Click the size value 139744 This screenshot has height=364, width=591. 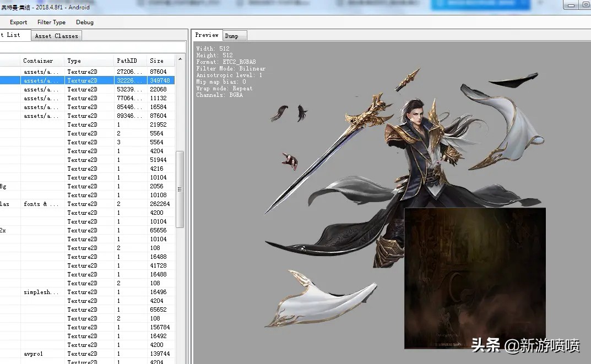coord(160,354)
